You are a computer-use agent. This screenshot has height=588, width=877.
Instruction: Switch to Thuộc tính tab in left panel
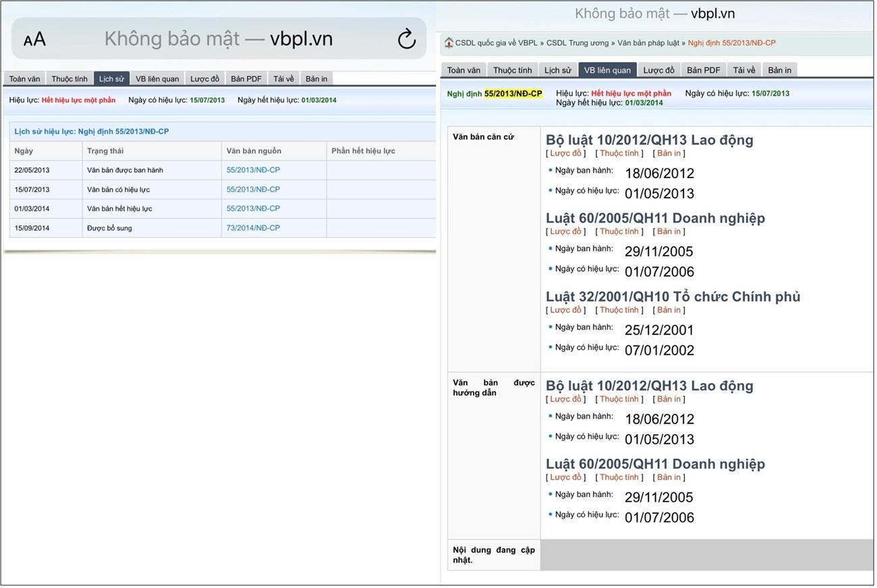69,79
